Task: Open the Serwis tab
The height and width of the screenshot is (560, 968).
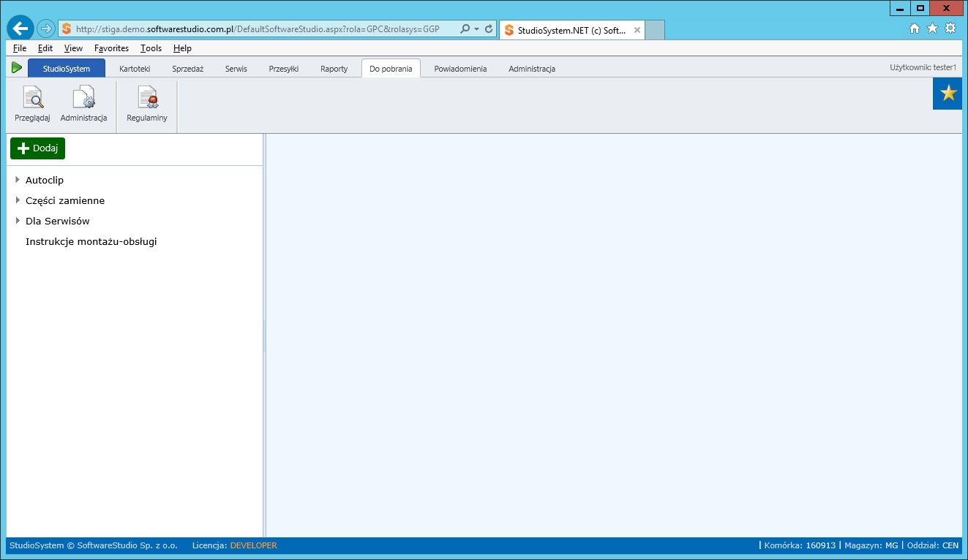Action: pyautogui.click(x=236, y=69)
